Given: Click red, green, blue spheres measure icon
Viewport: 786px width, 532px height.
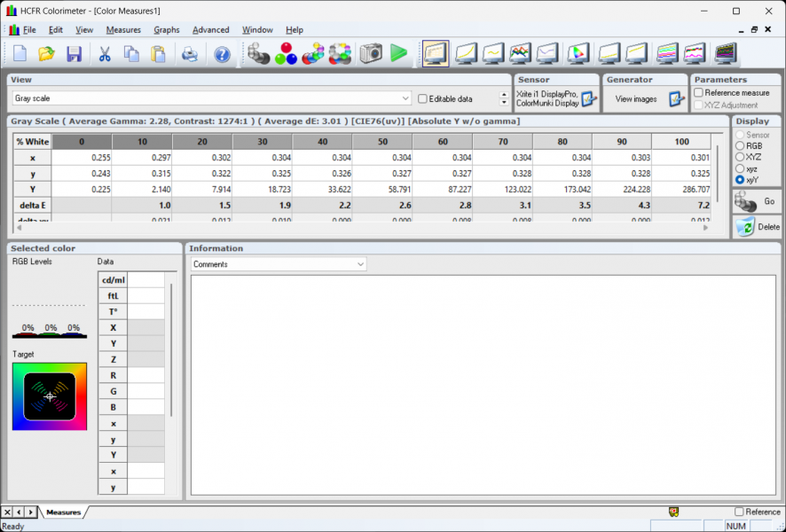Looking at the screenshot, I should tap(286, 54).
